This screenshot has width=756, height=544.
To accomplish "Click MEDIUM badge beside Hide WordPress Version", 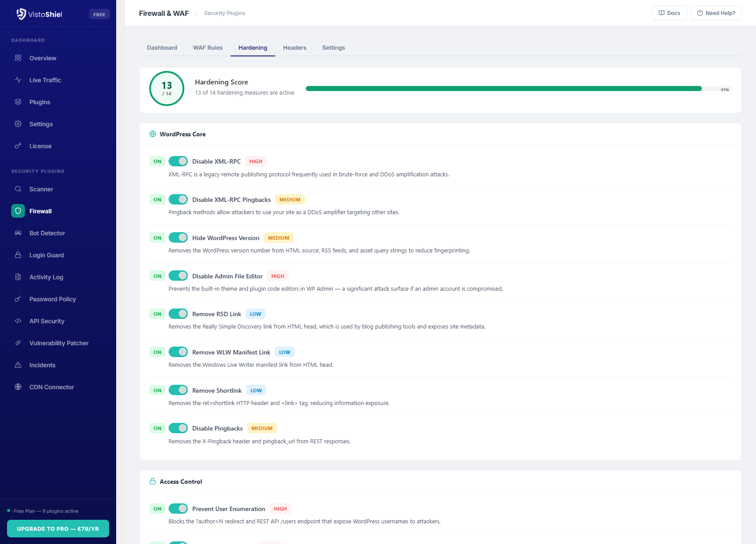I will (x=279, y=238).
